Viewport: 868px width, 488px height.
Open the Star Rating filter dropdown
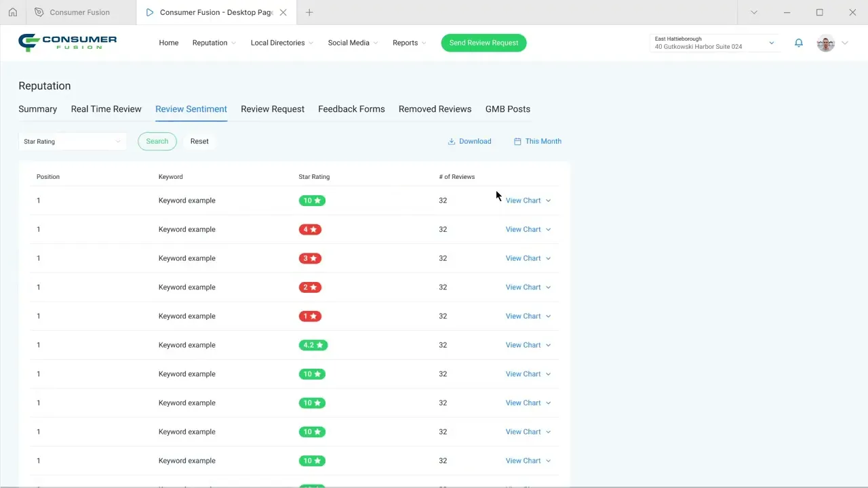tap(72, 141)
